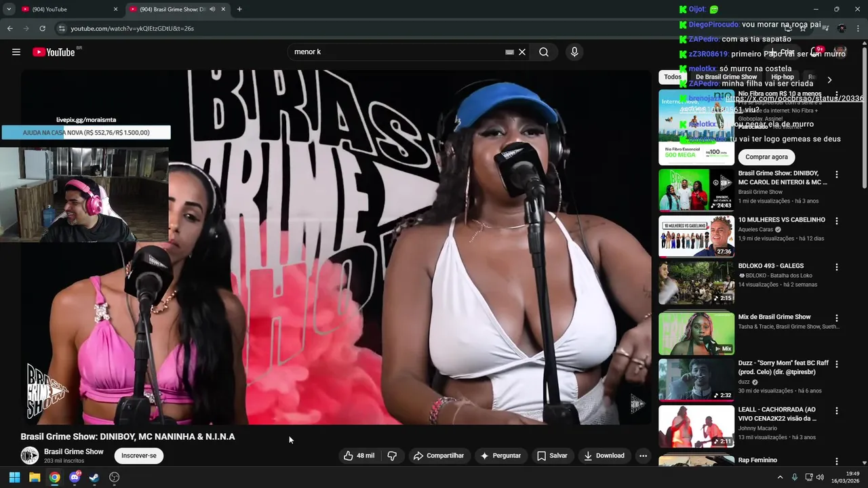The width and height of the screenshot is (868, 488).
Task: Open a new browser tab
Action: pos(239,9)
